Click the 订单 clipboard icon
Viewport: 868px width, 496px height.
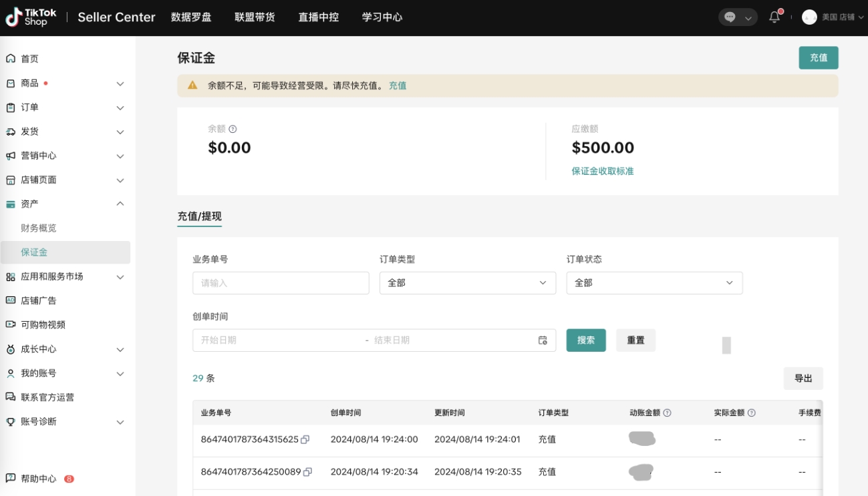(x=11, y=107)
